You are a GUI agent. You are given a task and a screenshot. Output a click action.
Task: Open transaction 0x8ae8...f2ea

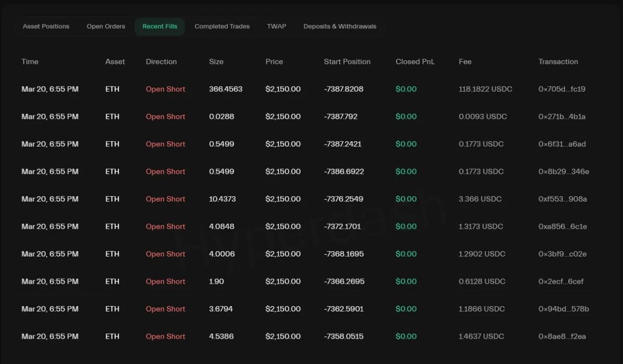562,337
